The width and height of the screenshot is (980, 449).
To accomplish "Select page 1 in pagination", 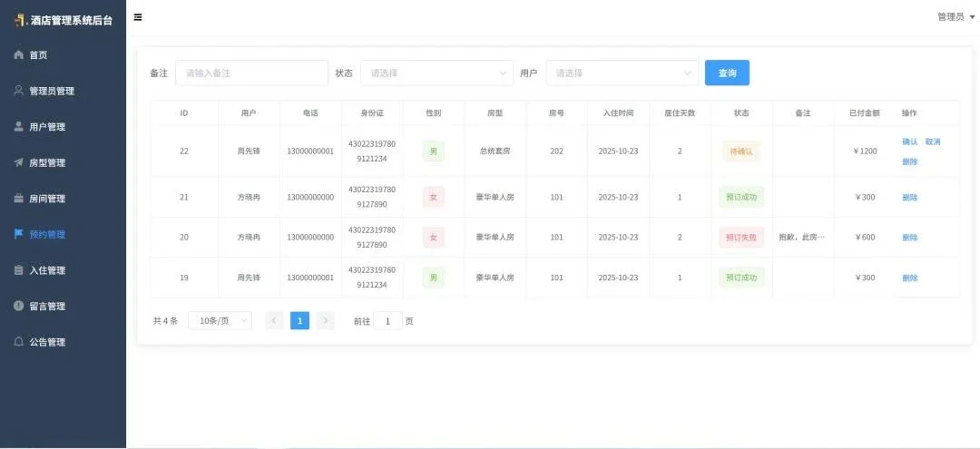I will click(300, 321).
